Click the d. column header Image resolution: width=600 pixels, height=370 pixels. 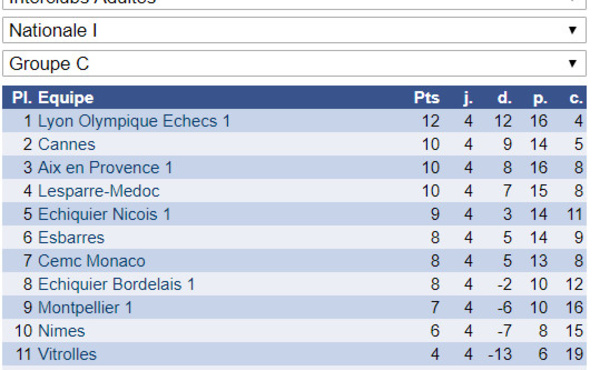pyautogui.click(x=504, y=98)
